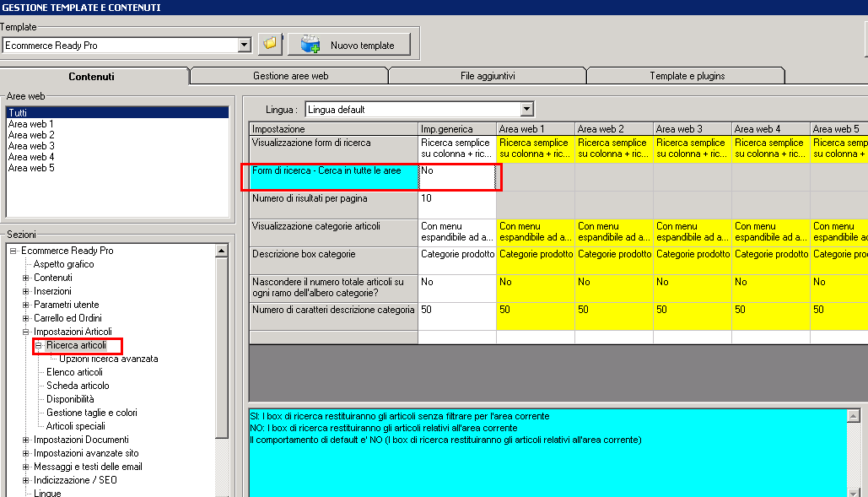Select Ricerca articoli in the tree

coord(77,345)
